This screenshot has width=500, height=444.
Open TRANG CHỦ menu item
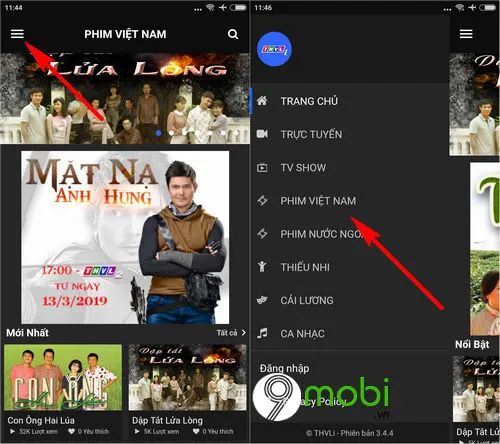coord(350,101)
